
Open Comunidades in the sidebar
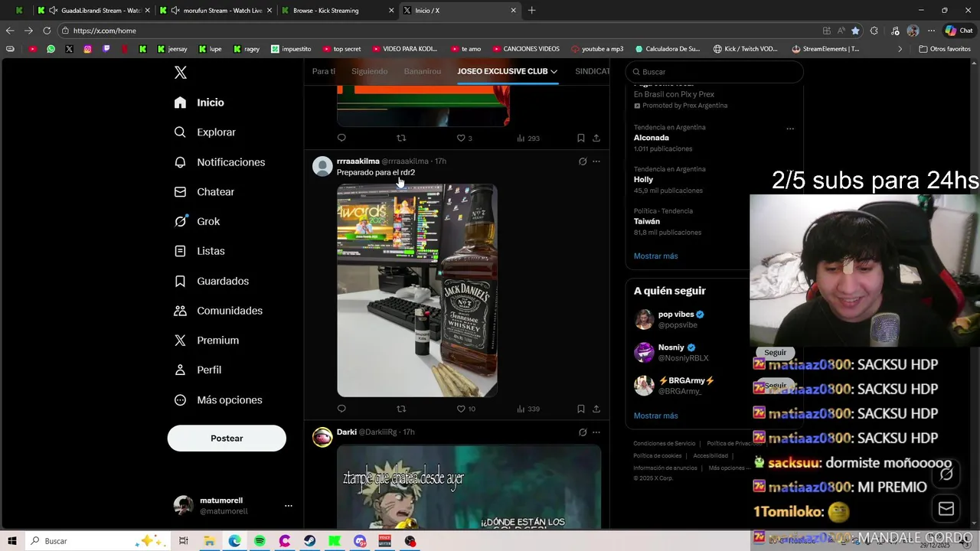pyautogui.click(x=218, y=311)
